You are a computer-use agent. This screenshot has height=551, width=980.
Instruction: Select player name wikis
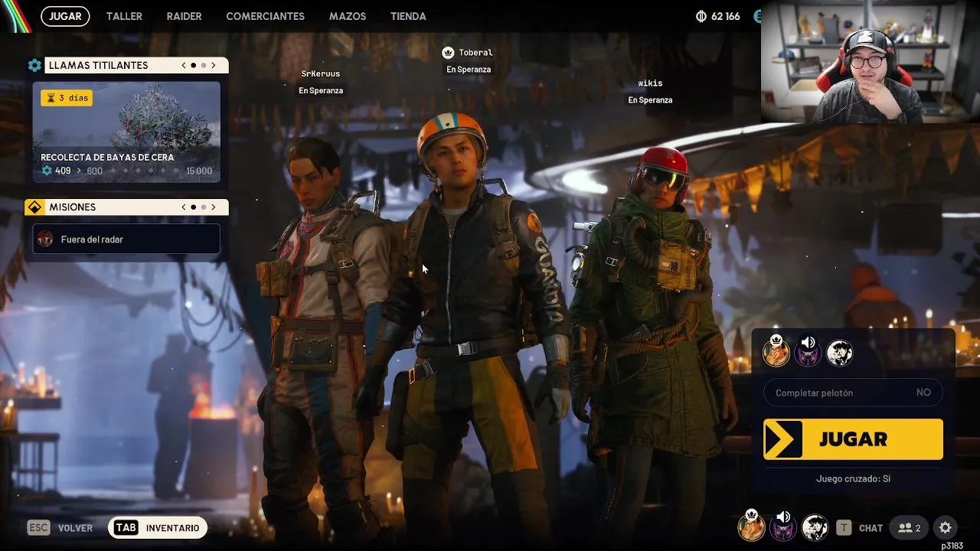tap(650, 83)
